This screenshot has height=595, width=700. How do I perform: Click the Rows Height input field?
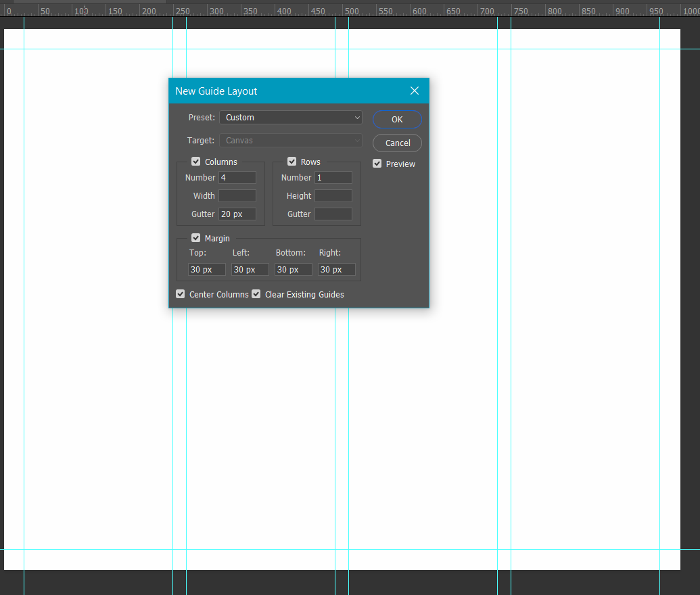click(x=333, y=195)
